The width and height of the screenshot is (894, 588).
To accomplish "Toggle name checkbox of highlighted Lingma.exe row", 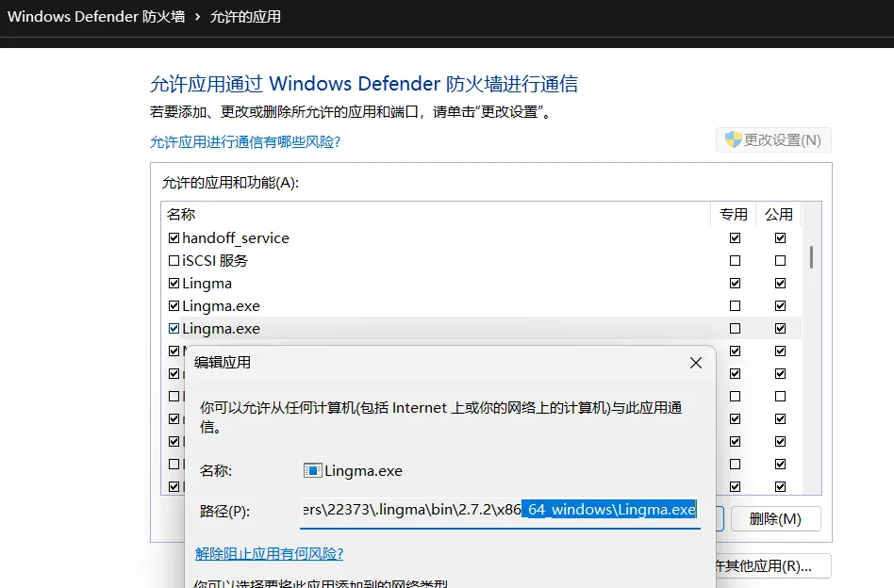I will (174, 328).
